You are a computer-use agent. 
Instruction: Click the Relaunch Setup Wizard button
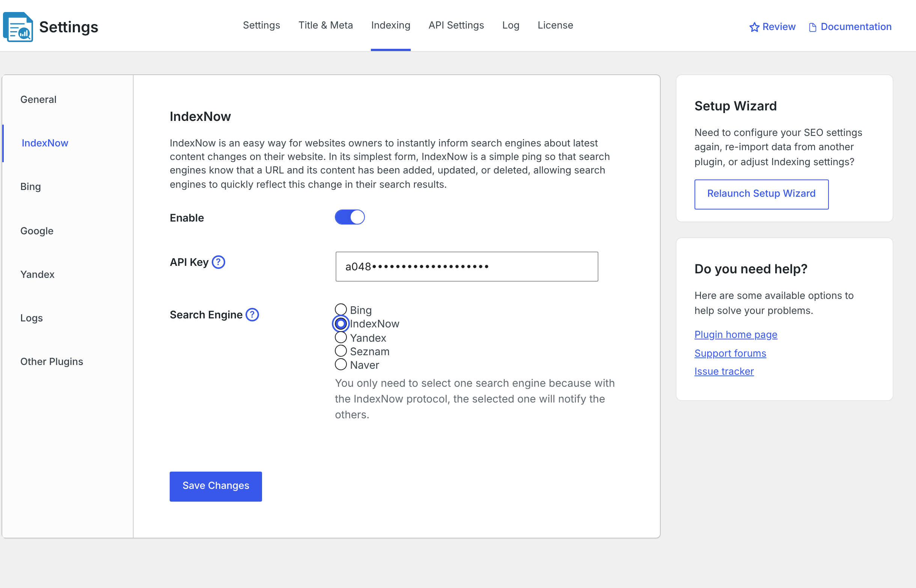(x=761, y=194)
